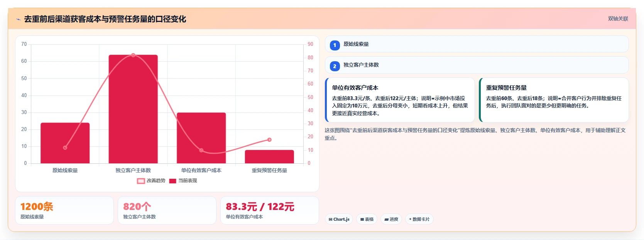Screen dimensions: 644x240
Task: Toggle the 当前表现 legend entry
Action: [183, 181]
